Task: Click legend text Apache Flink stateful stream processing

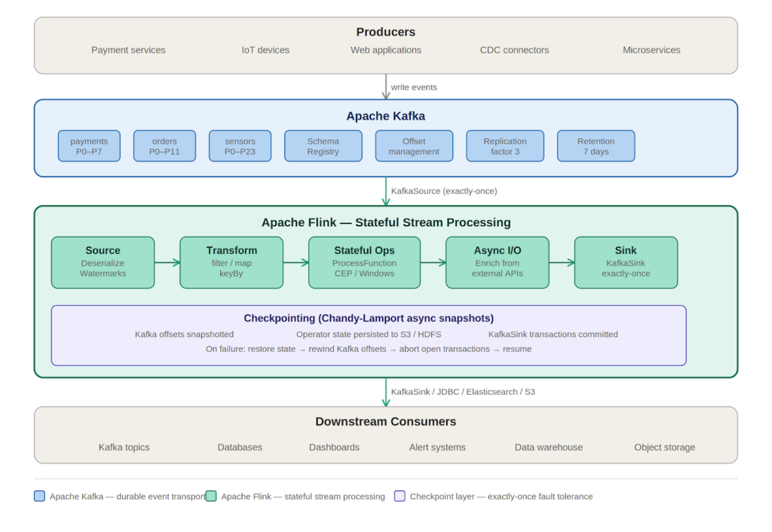Action: pyautogui.click(x=303, y=497)
